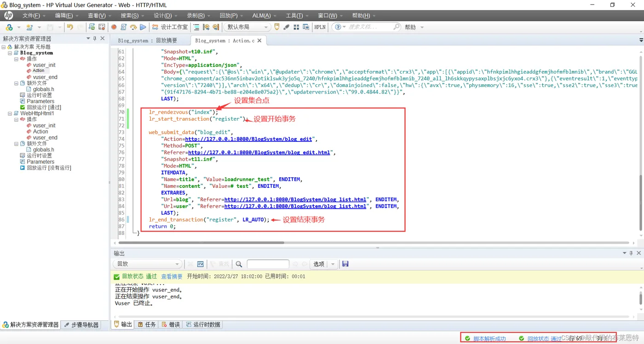Pin the 解决方案资源管理器 panel

point(95,39)
